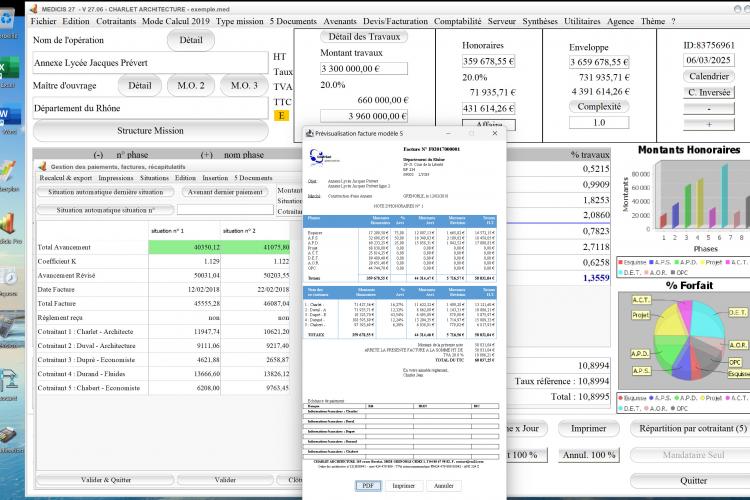Open the Devis/Facturation menu
750x500 pixels.
[x=396, y=21]
